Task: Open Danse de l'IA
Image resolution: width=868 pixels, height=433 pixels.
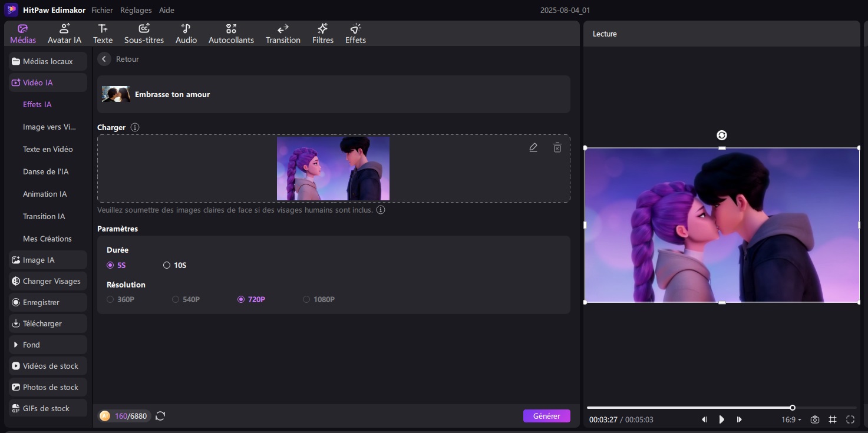Action: coord(46,171)
